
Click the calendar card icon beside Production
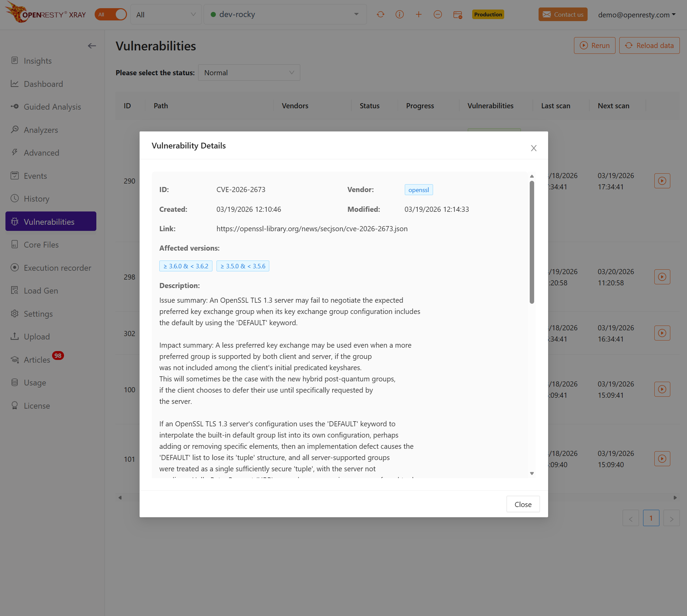(x=458, y=15)
